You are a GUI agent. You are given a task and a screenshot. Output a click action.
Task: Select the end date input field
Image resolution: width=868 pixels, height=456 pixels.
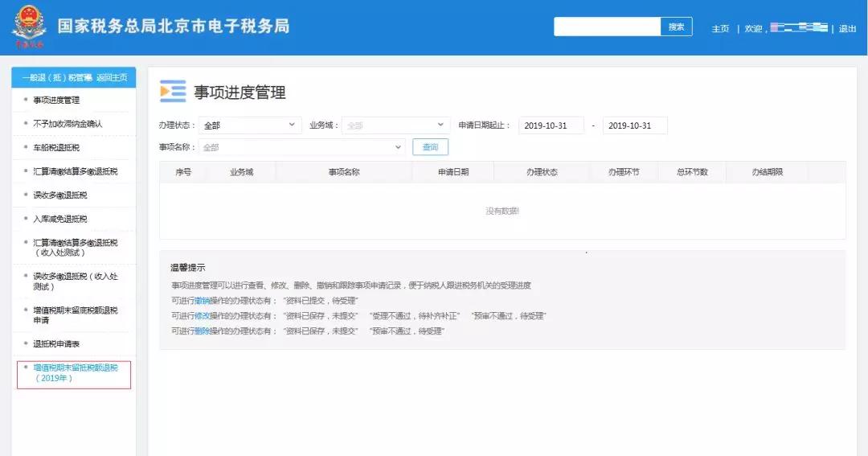(x=635, y=125)
